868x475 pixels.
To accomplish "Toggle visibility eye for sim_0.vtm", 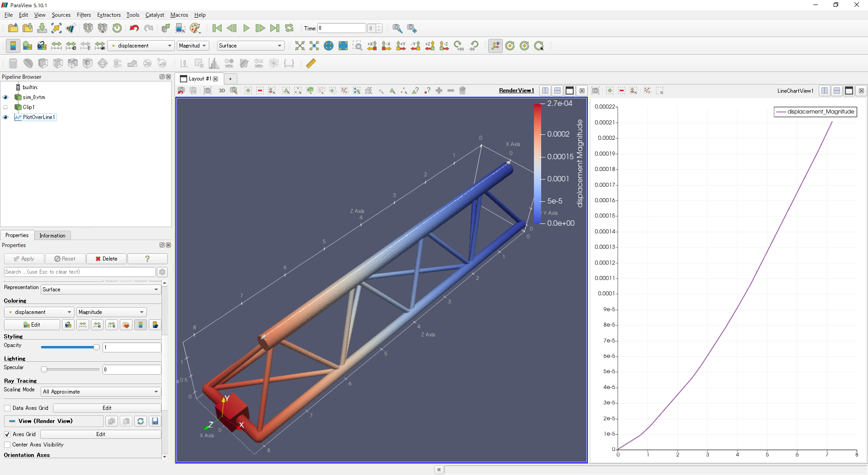I will pyautogui.click(x=6, y=97).
